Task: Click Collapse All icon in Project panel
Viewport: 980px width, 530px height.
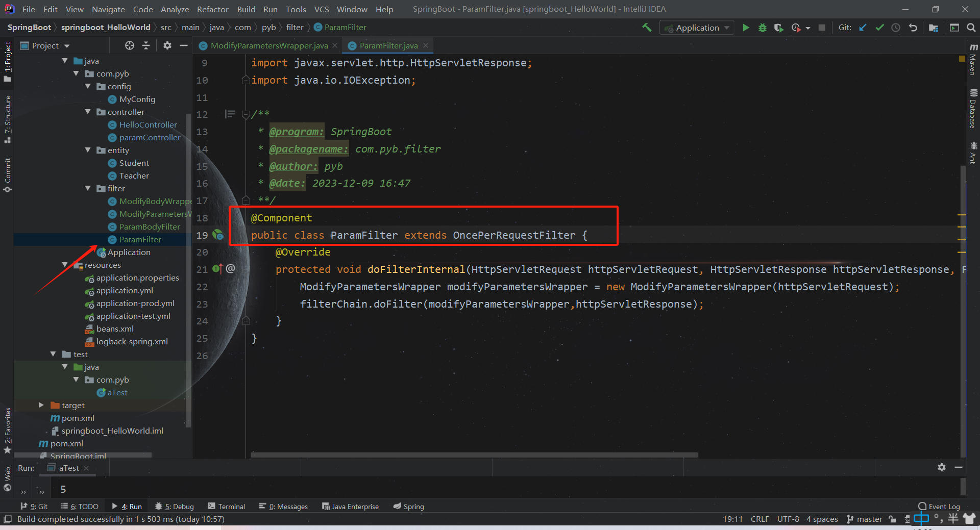Action: (x=146, y=45)
